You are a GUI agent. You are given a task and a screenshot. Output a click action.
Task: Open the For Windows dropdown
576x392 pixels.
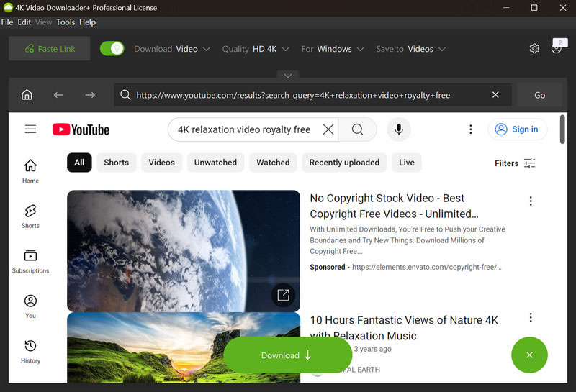coord(333,49)
